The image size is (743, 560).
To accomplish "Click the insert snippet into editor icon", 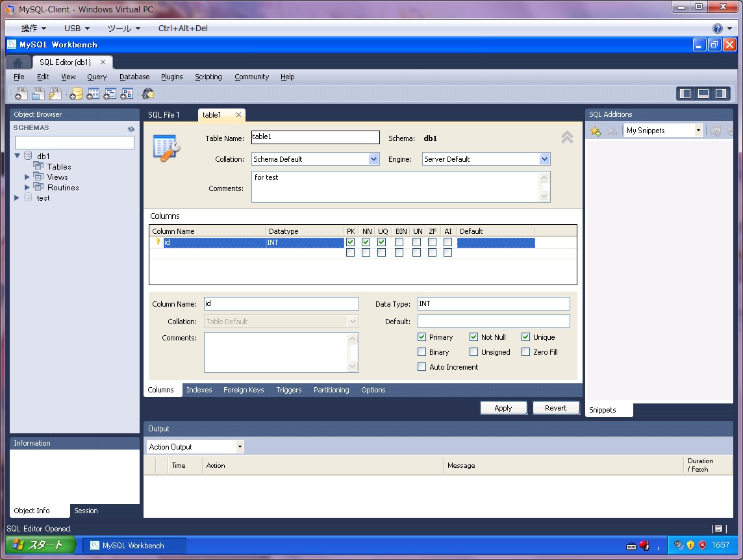I will (x=716, y=131).
